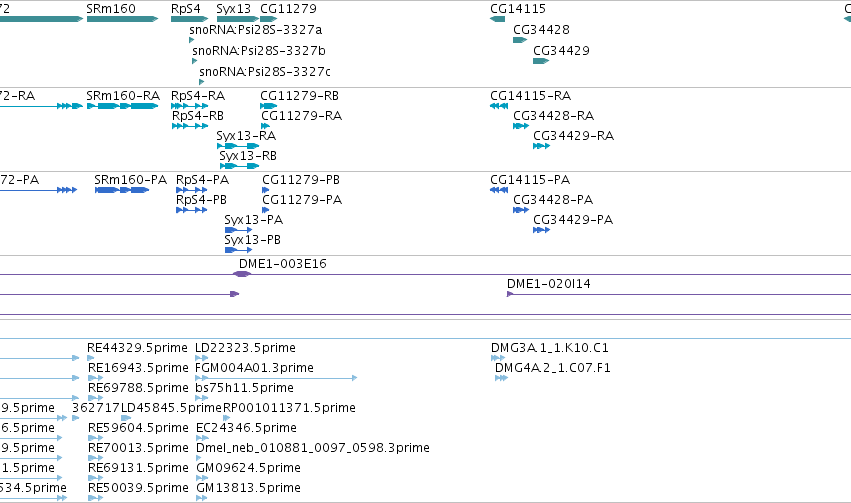Select the RE44329.5prime EST label
851x503 pixels.
tap(137, 348)
